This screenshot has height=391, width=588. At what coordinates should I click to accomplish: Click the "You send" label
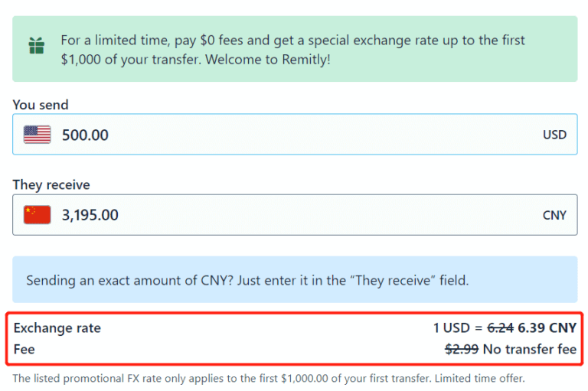point(41,105)
